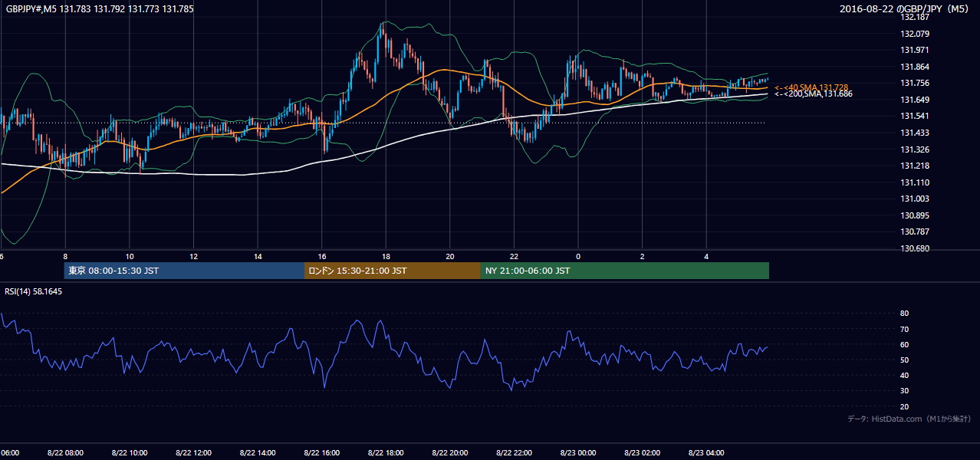
Task: Click the 8/23 02:00 date axis label
Action: click(x=643, y=453)
